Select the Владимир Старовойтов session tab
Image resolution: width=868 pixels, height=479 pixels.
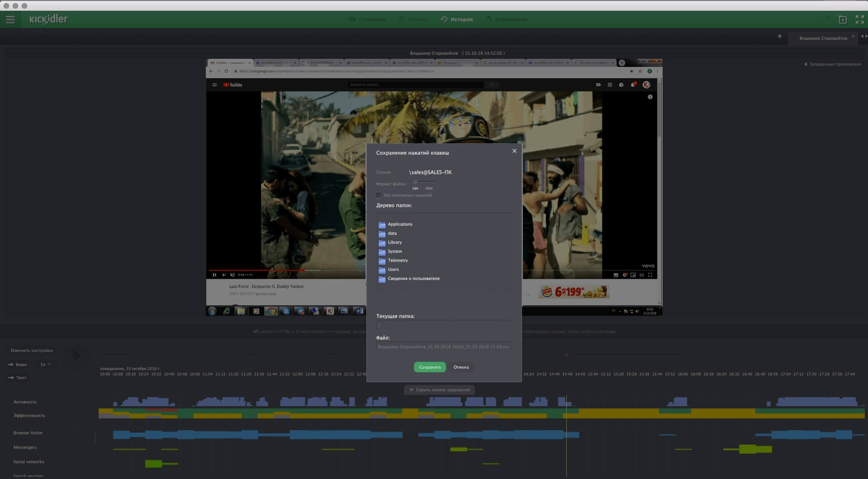pos(823,38)
